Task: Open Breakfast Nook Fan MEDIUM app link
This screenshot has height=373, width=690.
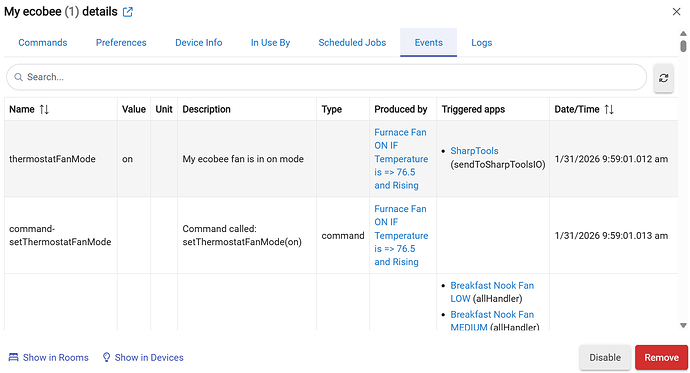Action: (492, 321)
